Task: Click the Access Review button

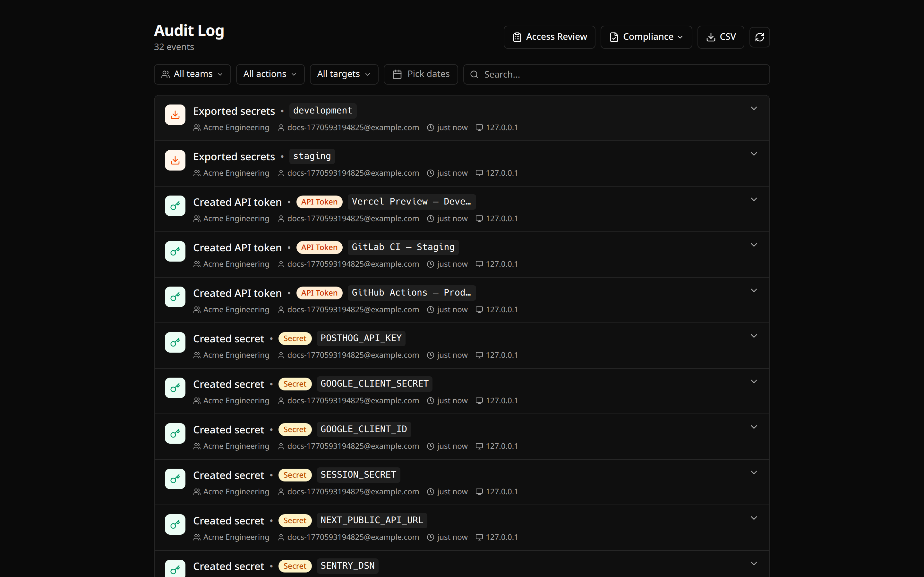Action: (x=549, y=37)
